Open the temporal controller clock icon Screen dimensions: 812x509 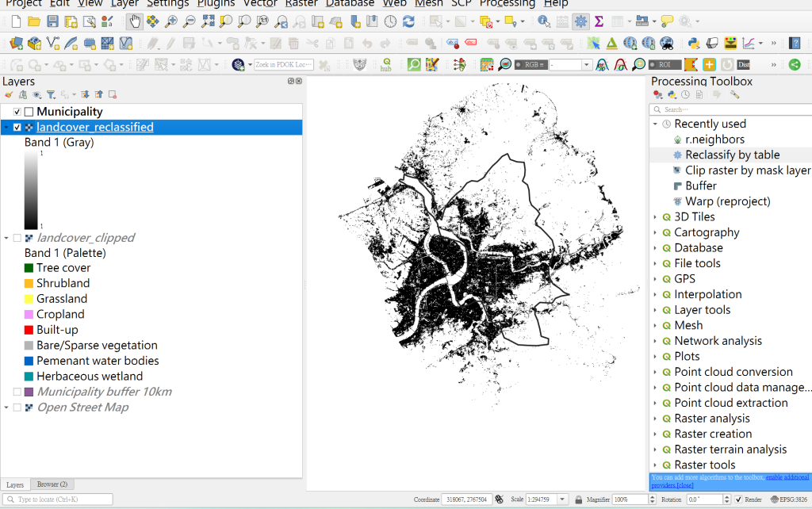(390, 21)
